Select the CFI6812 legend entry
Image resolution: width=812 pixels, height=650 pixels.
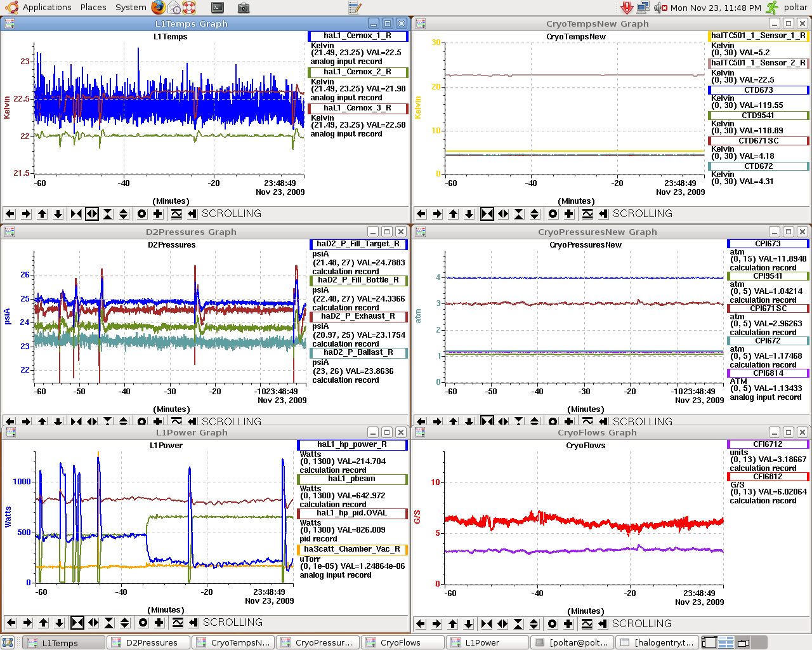tap(768, 477)
